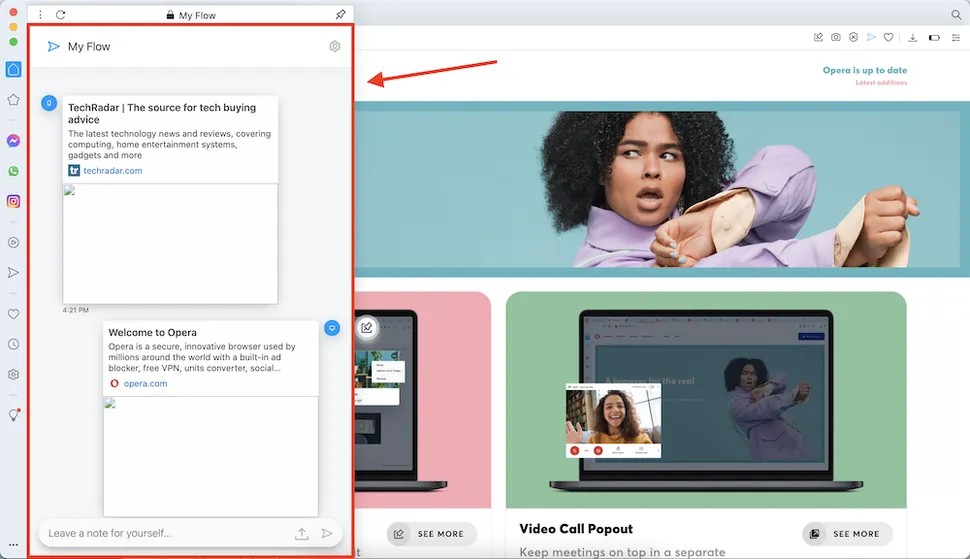Click the edit page icon in address bar toolbar
The image size is (970, 559).
[x=818, y=37]
